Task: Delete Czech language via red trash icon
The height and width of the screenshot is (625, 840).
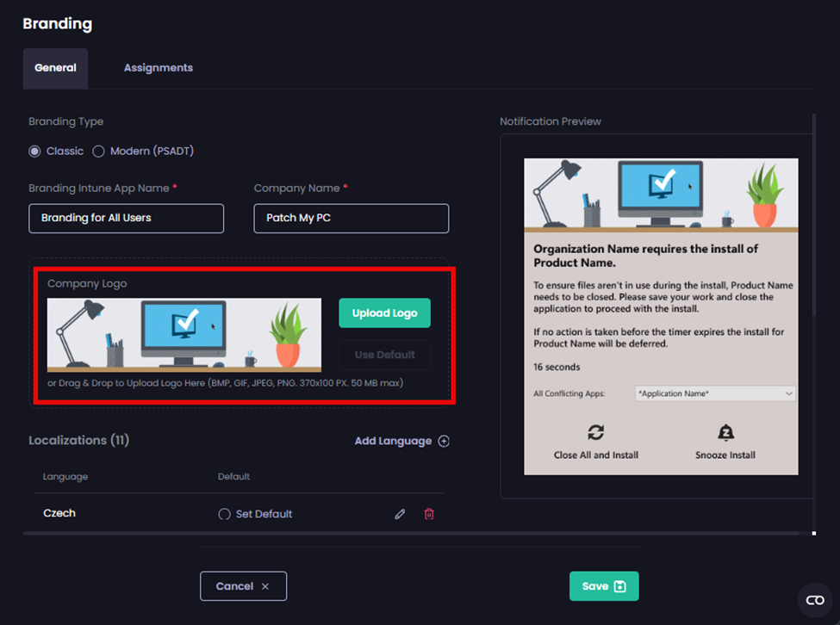Action: [x=429, y=514]
